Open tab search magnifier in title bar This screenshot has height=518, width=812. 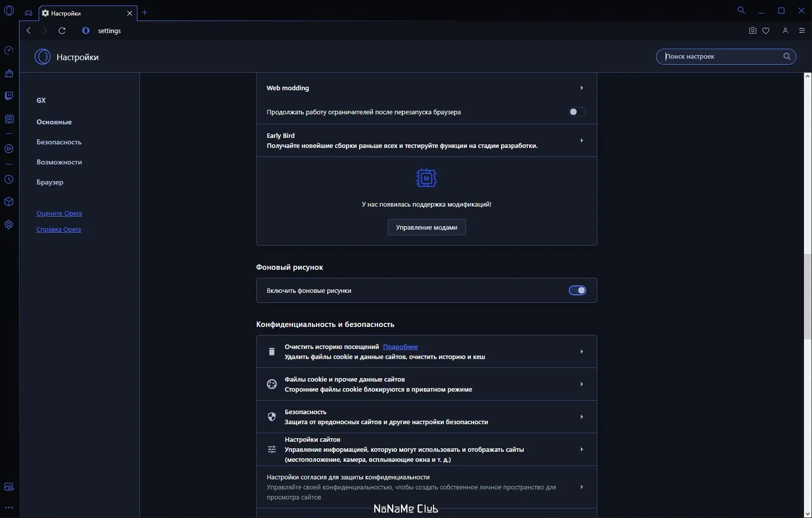click(741, 11)
